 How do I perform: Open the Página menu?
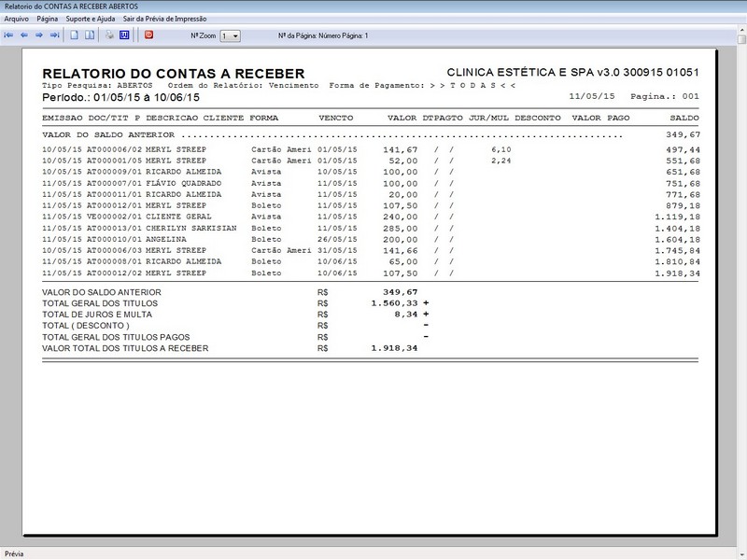[x=48, y=19]
